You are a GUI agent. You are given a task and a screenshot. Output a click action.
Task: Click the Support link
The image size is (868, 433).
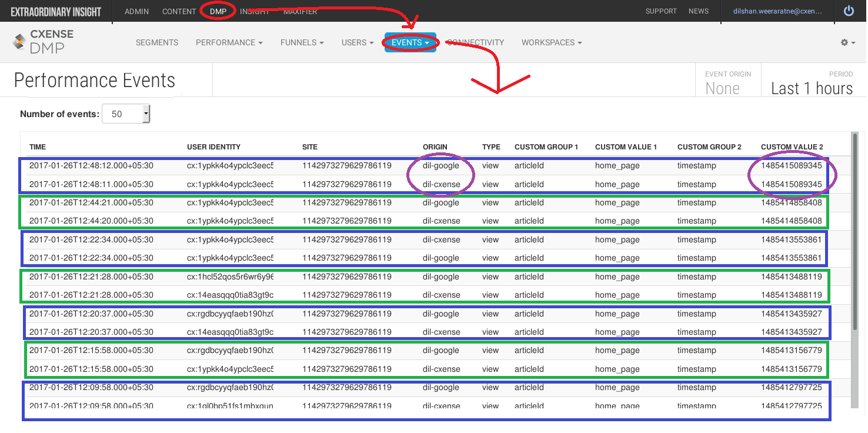click(x=661, y=11)
